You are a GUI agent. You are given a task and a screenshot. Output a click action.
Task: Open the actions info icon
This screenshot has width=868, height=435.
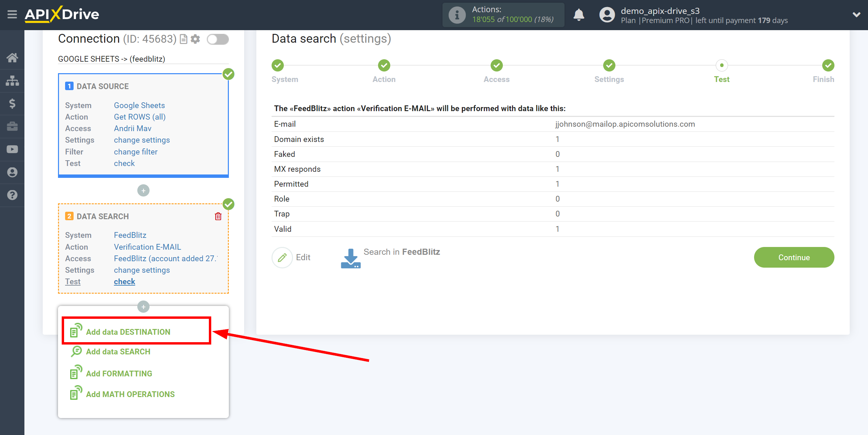tap(457, 15)
